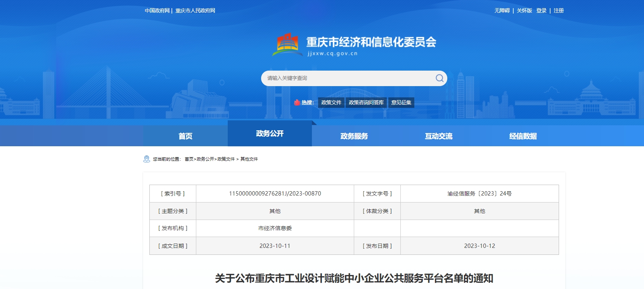Switch to the 互动交流 tab
Viewport: 644px width, 289px height.
coord(438,136)
